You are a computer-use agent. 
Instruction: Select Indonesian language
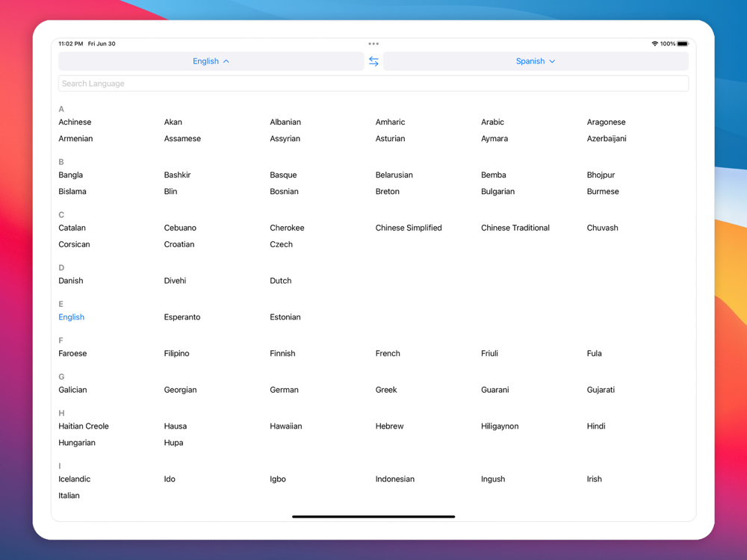395,479
